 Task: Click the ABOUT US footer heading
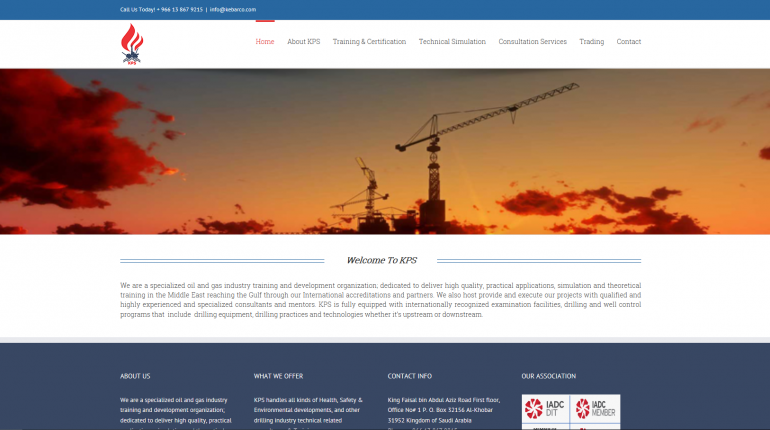pyautogui.click(x=135, y=376)
